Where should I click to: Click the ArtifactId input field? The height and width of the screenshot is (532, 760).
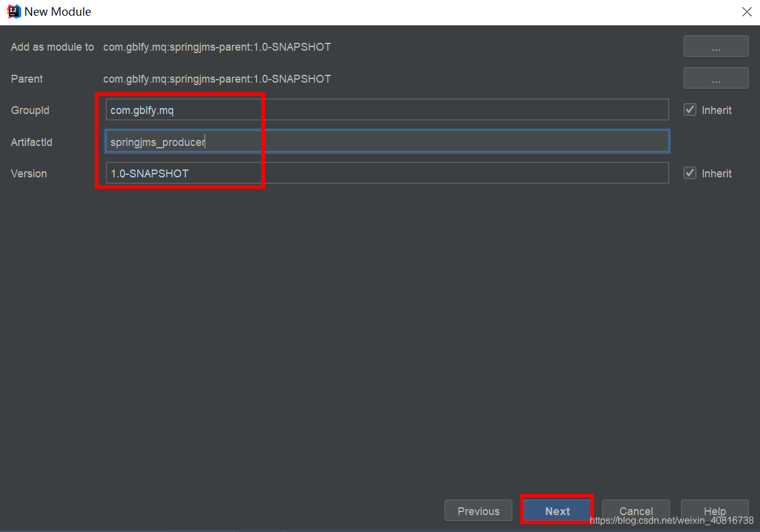pyautogui.click(x=387, y=142)
